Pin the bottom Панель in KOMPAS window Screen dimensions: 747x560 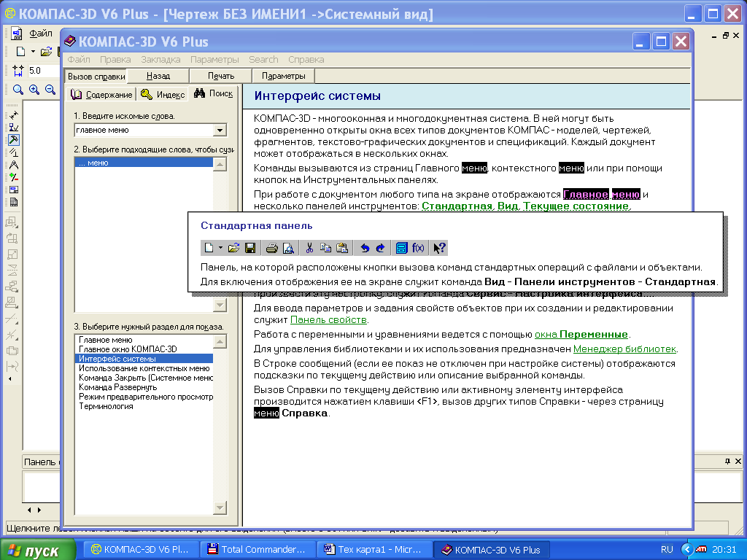727,461
